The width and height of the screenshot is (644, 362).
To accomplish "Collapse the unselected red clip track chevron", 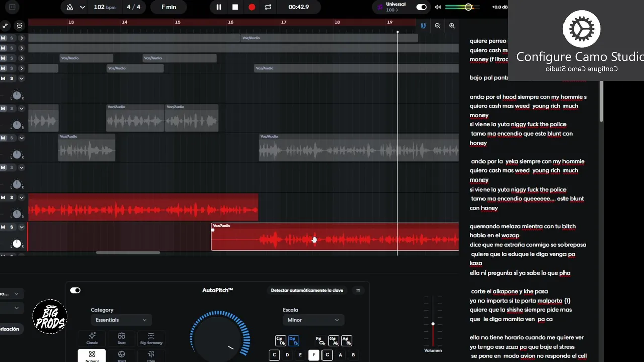I will [21, 198].
